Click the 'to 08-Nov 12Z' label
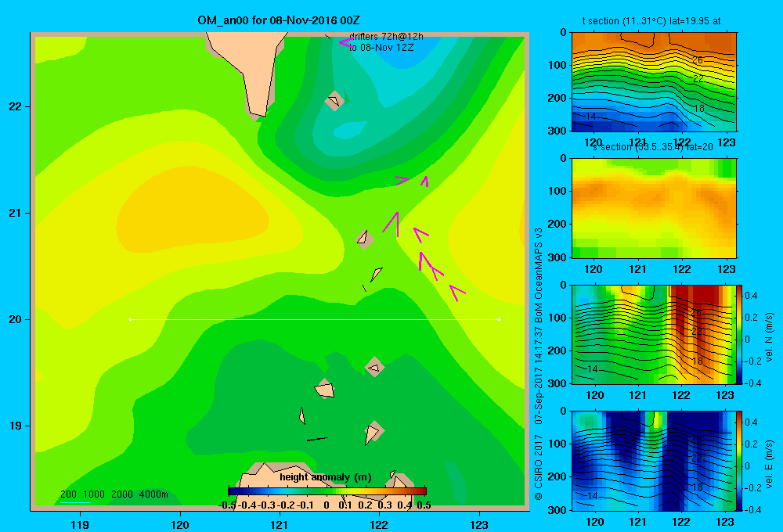783x532 pixels. tap(381, 48)
